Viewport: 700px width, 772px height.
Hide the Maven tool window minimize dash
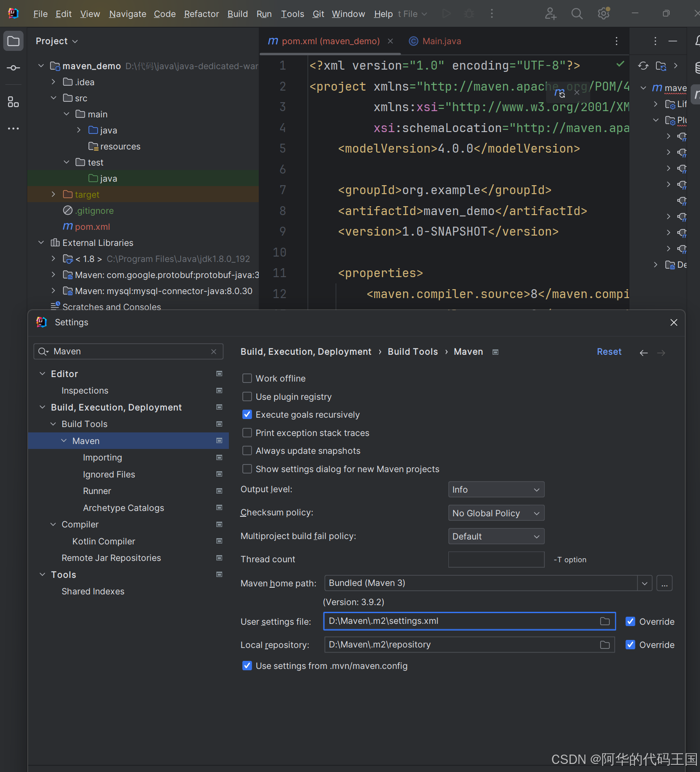coord(673,41)
